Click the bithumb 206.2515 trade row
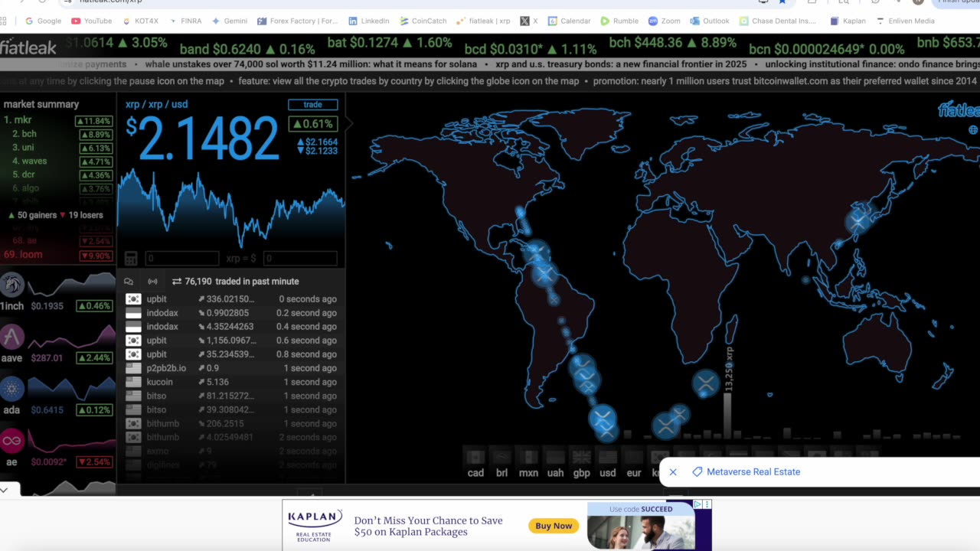Image resolution: width=980 pixels, height=551 pixels. pos(230,423)
